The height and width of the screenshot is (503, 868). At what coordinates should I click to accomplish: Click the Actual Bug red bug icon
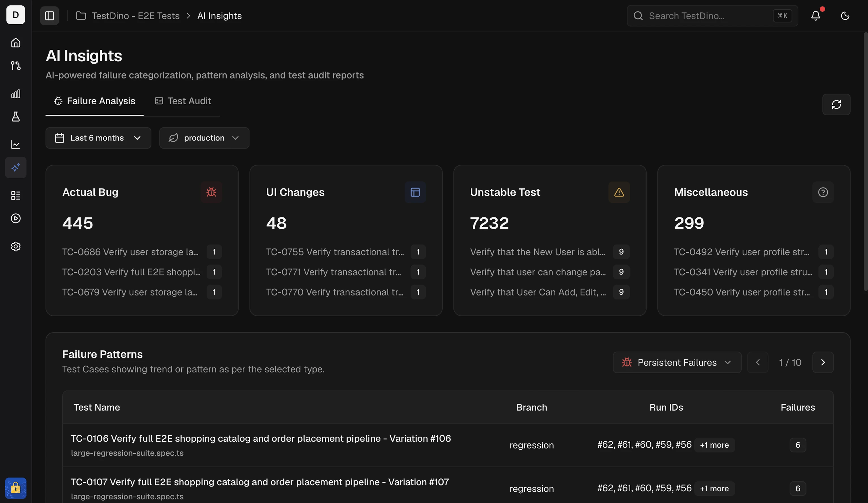[x=211, y=192]
